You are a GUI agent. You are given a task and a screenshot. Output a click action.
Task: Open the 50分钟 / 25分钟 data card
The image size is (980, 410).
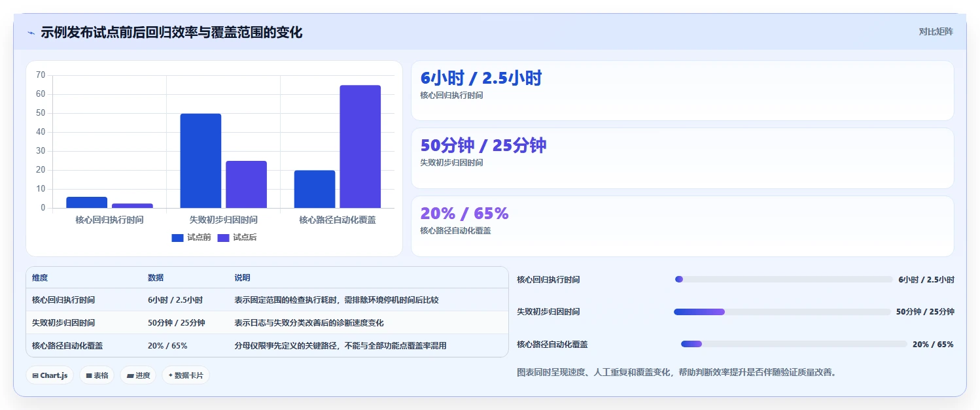click(x=682, y=158)
